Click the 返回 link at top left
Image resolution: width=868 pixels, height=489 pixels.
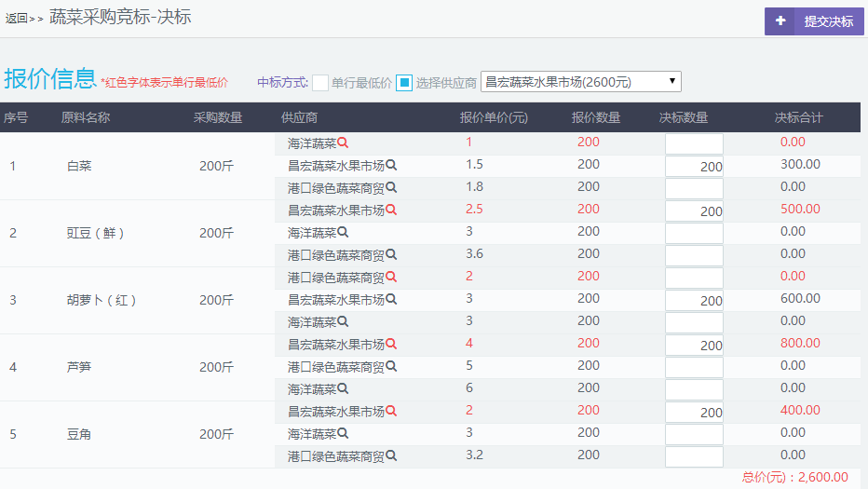click(17, 18)
